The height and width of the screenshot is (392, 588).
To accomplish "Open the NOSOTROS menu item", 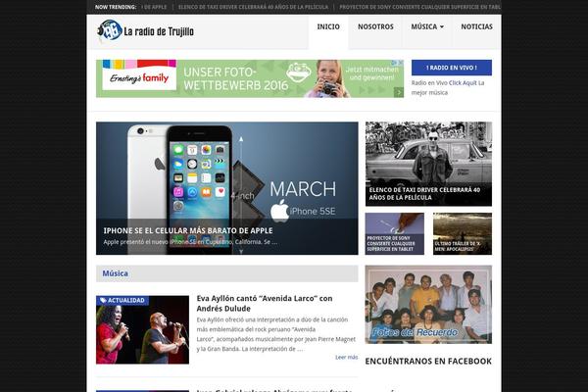I will 375,26.
